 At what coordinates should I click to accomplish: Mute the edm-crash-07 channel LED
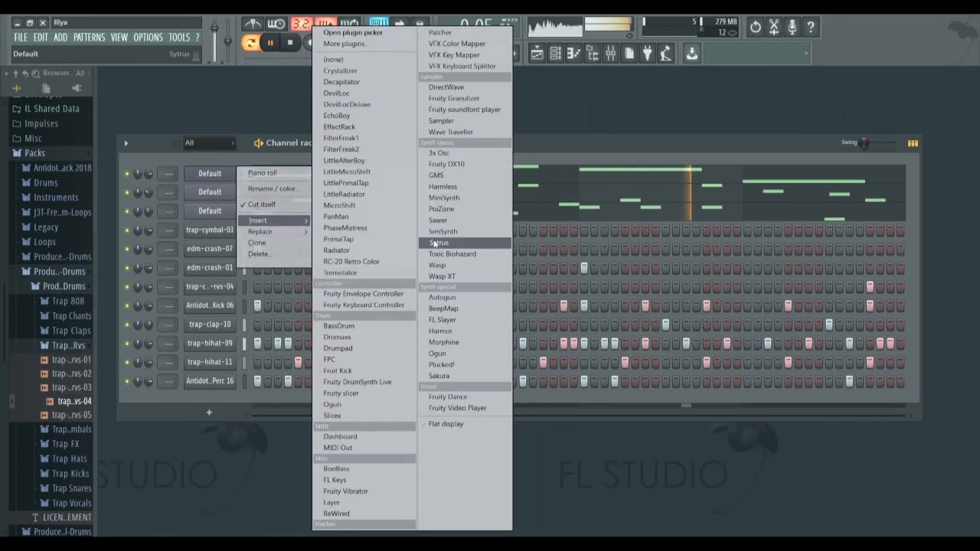coord(127,249)
